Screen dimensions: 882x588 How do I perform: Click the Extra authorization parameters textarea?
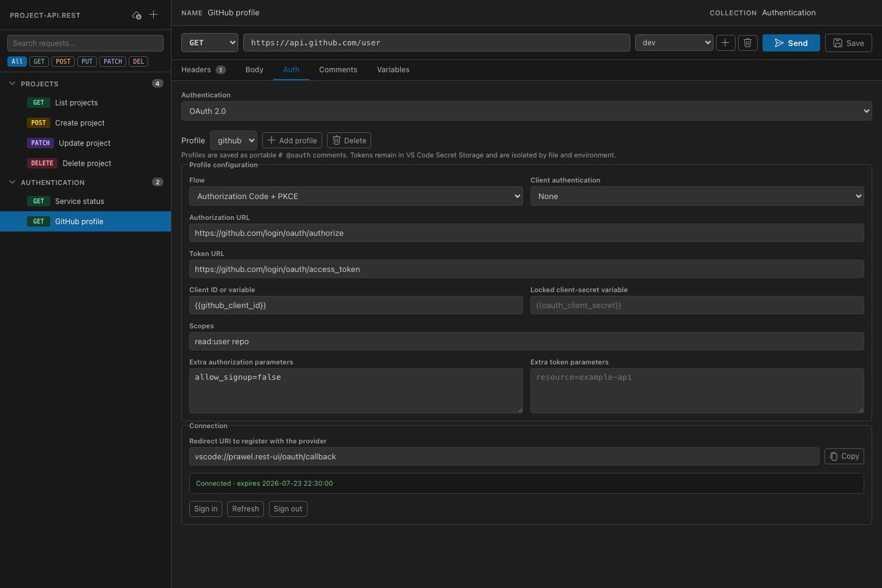pos(356,391)
